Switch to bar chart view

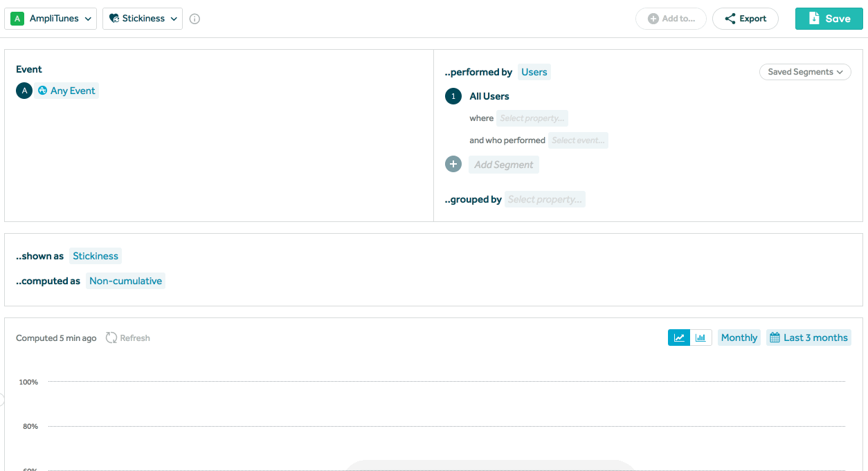click(x=700, y=338)
